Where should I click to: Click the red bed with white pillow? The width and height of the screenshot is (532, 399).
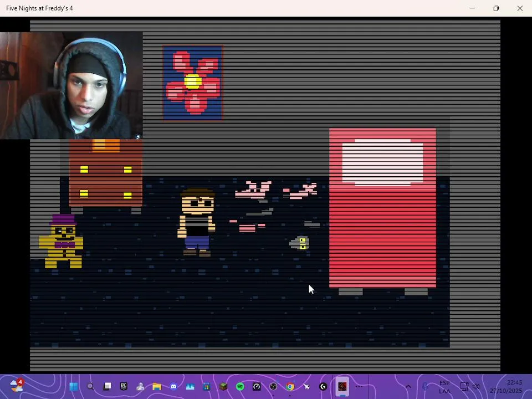pos(383,211)
